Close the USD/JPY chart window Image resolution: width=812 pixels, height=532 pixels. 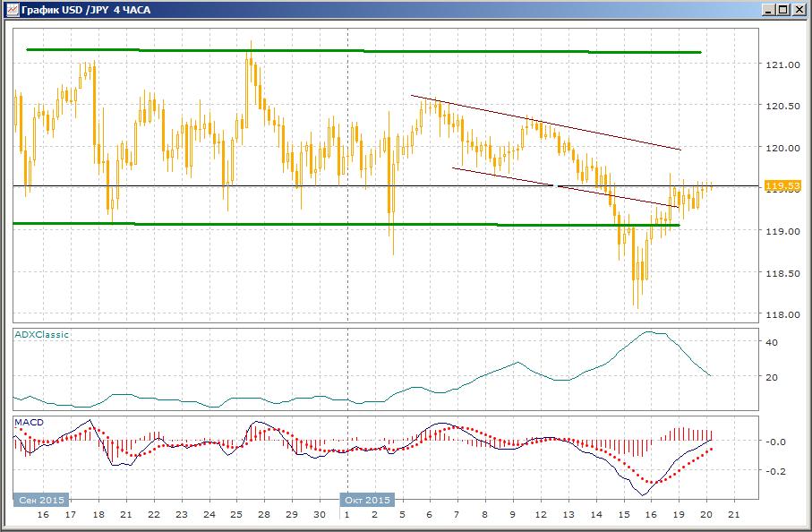tap(798, 9)
